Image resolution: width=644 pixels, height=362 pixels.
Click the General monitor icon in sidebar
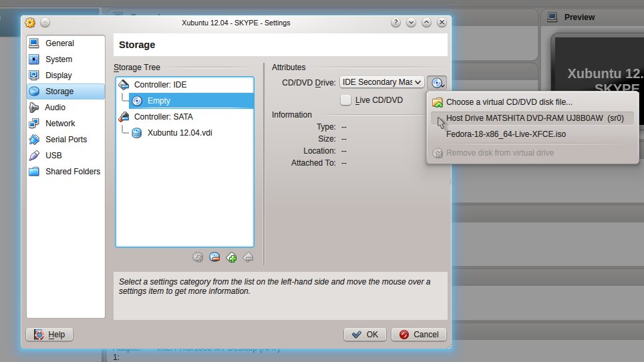[x=34, y=43]
